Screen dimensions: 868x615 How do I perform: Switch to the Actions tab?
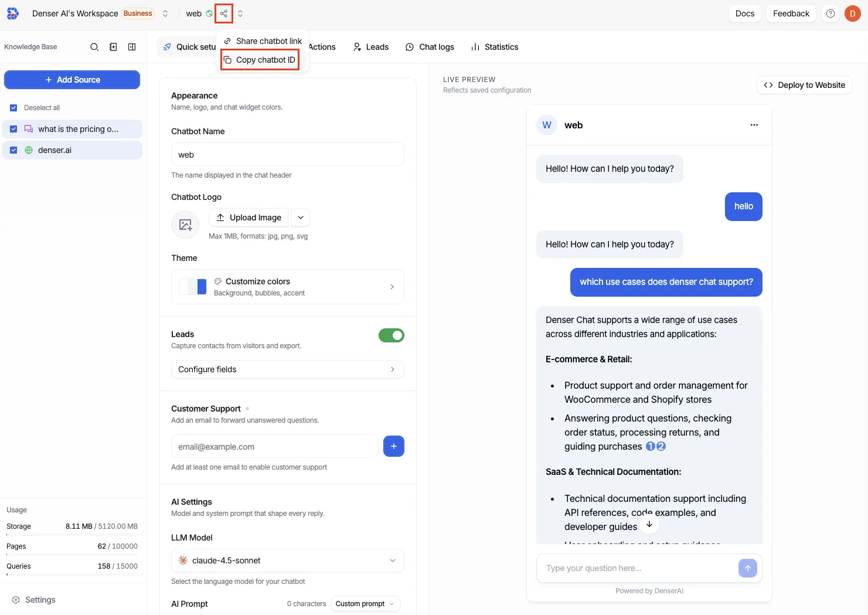322,47
